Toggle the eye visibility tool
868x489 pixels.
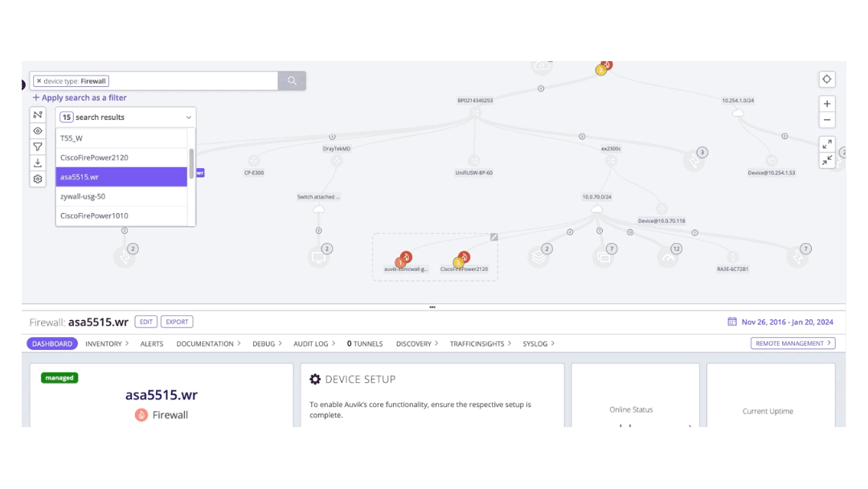(38, 131)
